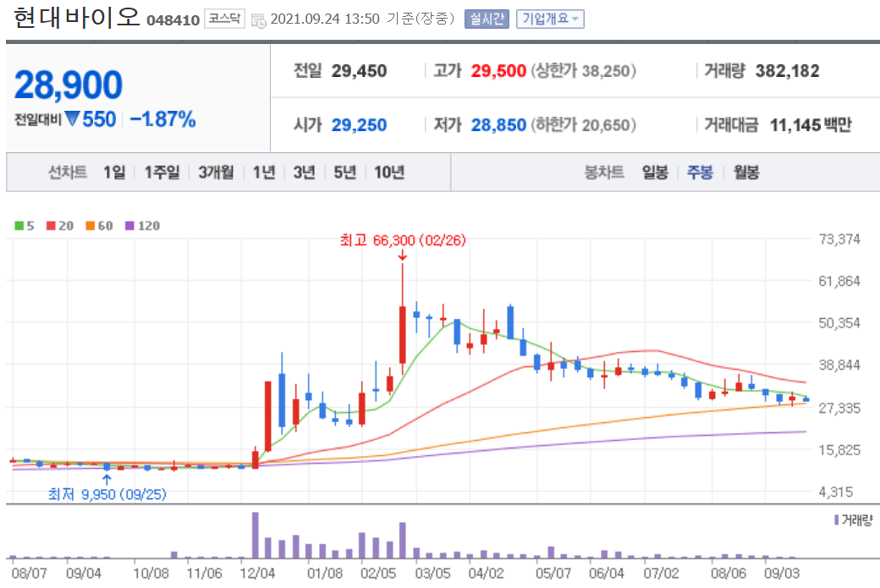Click the red 20-period moving average swatch
880x588 pixels.
click(51, 226)
